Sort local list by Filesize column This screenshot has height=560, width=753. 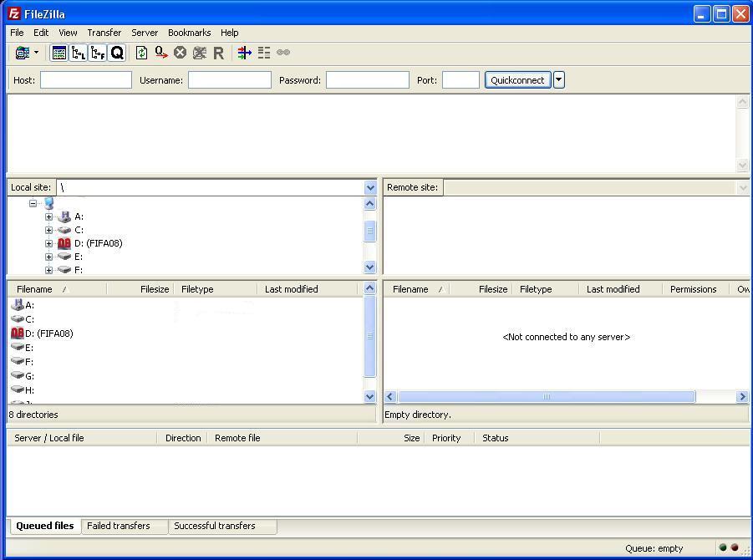pos(140,289)
